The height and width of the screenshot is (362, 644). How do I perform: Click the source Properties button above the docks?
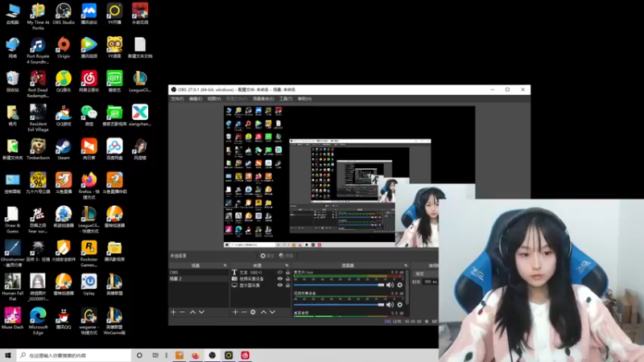[267, 256]
